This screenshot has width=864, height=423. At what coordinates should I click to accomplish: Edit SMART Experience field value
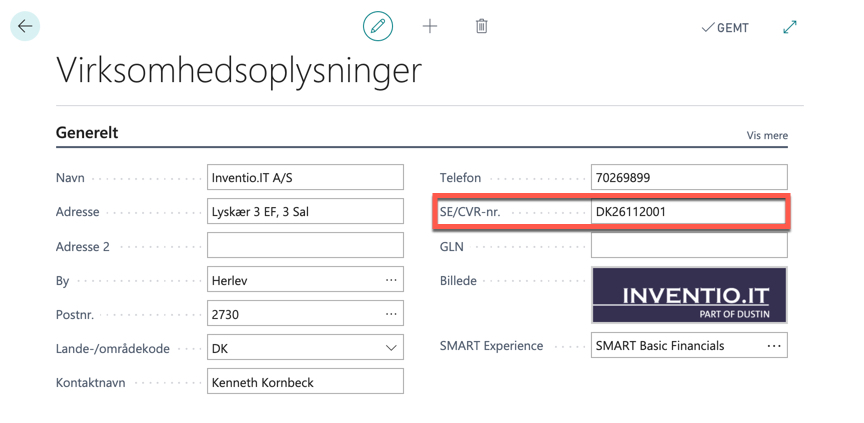pyautogui.click(x=689, y=345)
